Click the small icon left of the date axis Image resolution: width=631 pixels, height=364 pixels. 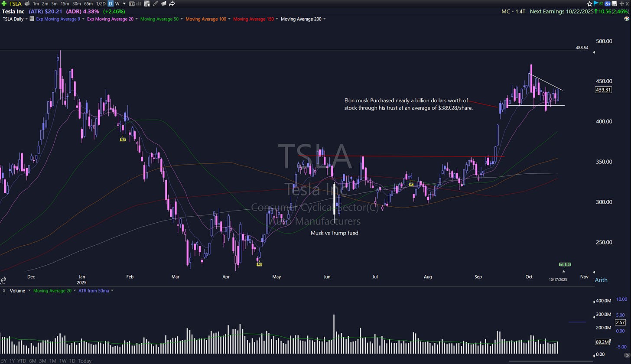point(3,280)
